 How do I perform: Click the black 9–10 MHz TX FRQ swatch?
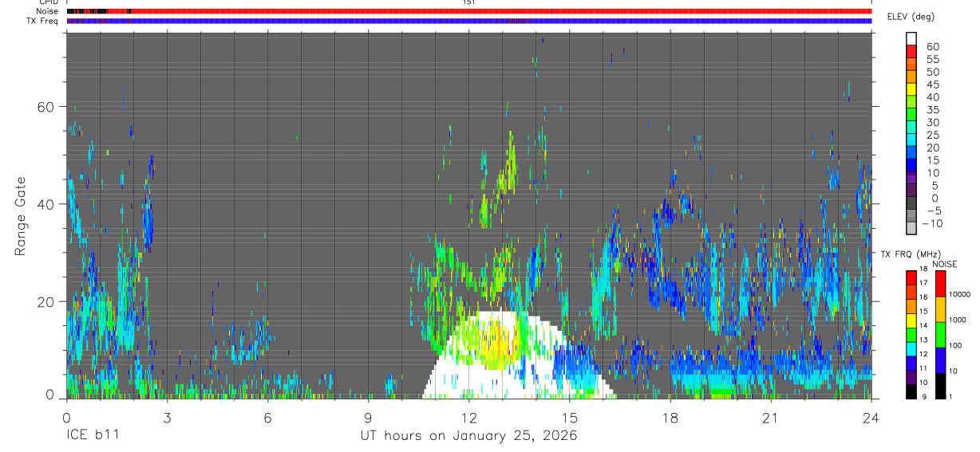click(911, 391)
